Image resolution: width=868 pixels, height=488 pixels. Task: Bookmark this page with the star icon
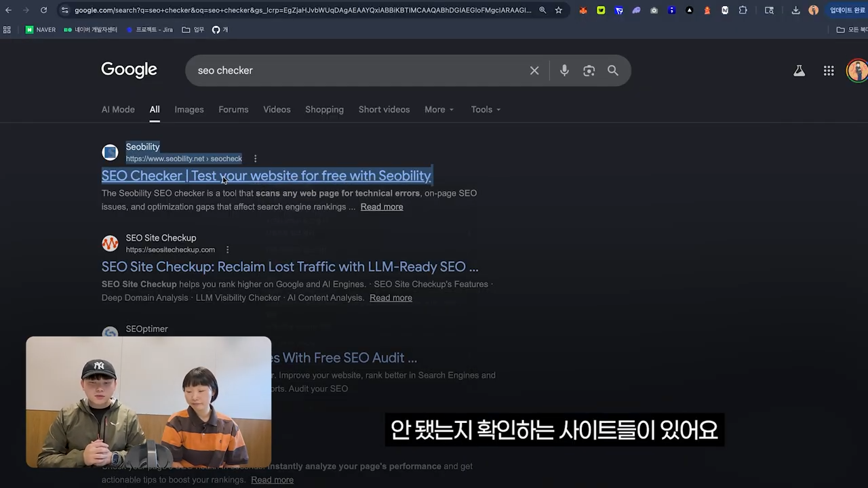tap(559, 10)
